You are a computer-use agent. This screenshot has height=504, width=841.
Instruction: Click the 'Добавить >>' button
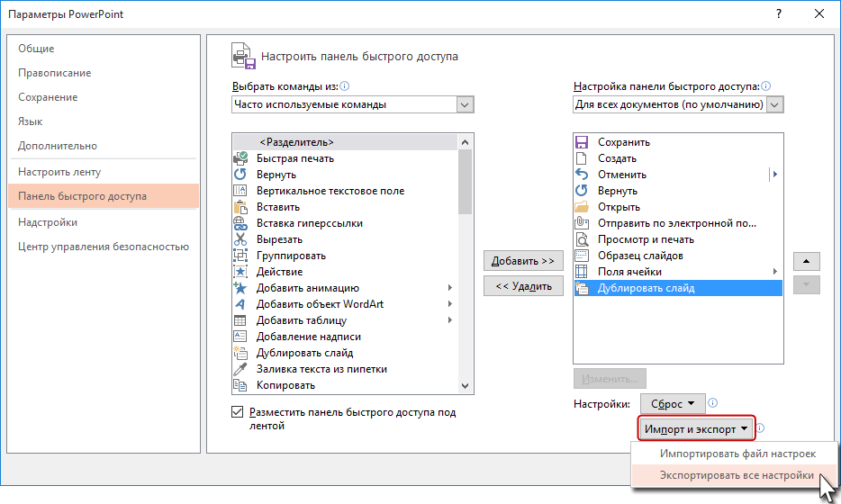(x=523, y=261)
